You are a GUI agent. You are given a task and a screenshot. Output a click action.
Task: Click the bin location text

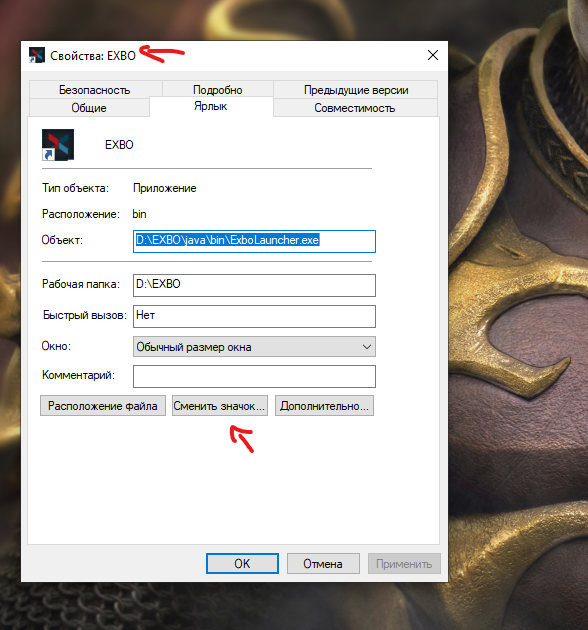pos(139,214)
